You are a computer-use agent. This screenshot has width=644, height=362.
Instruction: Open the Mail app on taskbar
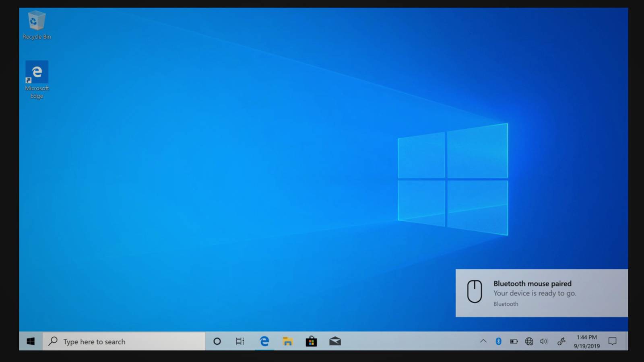(x=335, y=341)
